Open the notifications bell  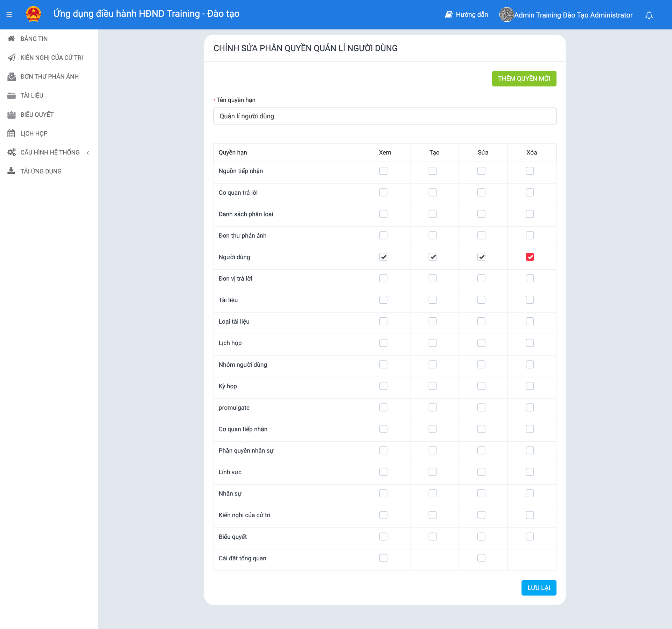pos(649,15)
